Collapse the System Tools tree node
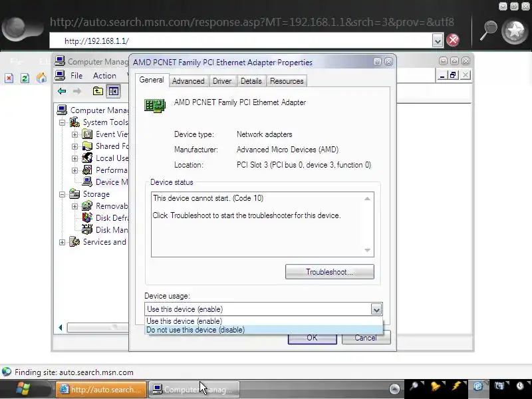This screenshot has width=532, height=399. pos(62,122)
